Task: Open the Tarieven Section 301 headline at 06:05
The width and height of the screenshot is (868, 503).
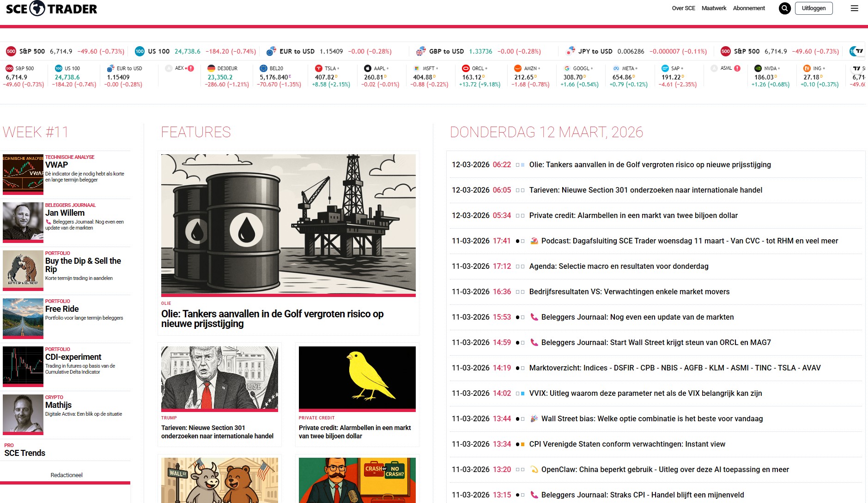Action: pos(646,190)
